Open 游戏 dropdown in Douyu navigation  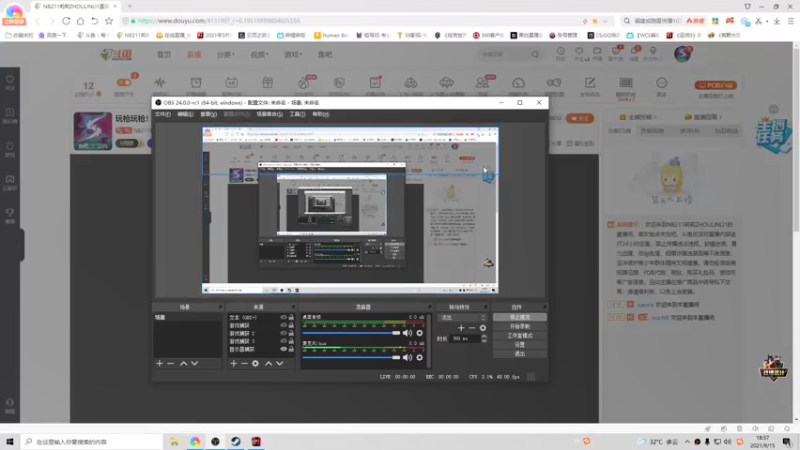coord(293,55)
